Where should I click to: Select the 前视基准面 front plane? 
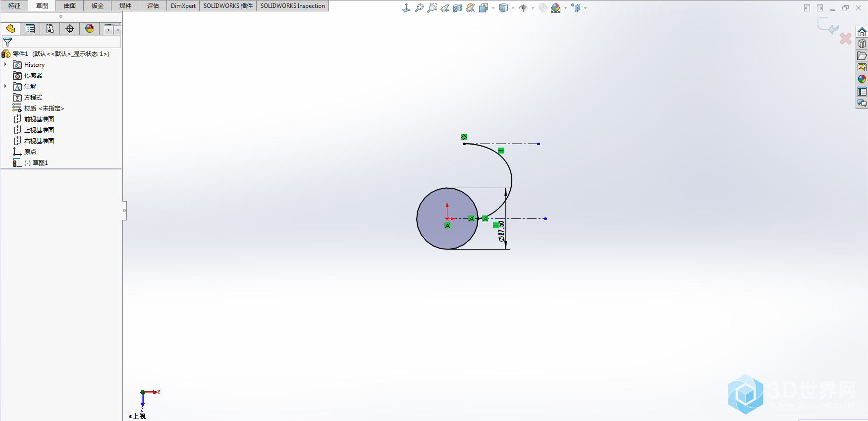click(34, 119)
